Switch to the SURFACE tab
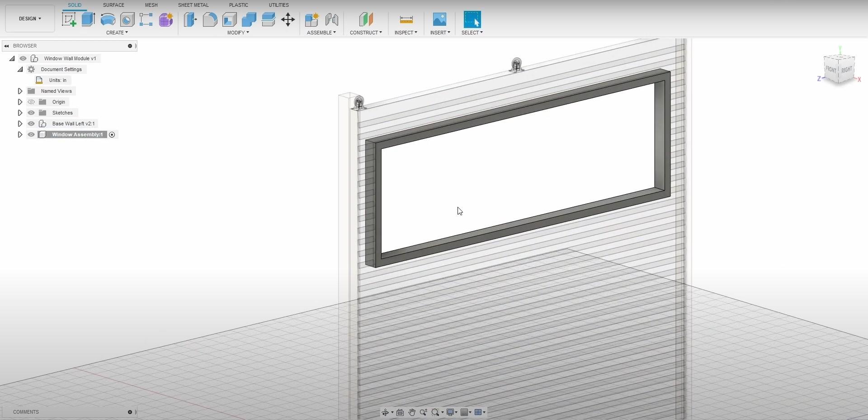This screenshot has width=868, height=420. point(113,5)
